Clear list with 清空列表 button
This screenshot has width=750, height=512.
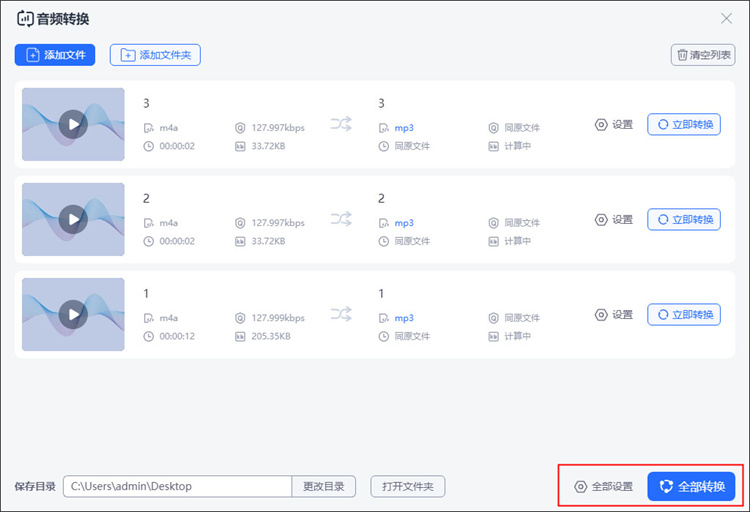point(703,55)
